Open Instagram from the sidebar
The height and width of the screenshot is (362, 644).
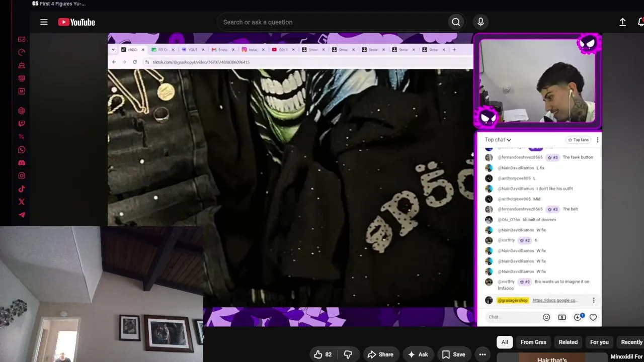[22, 176]
